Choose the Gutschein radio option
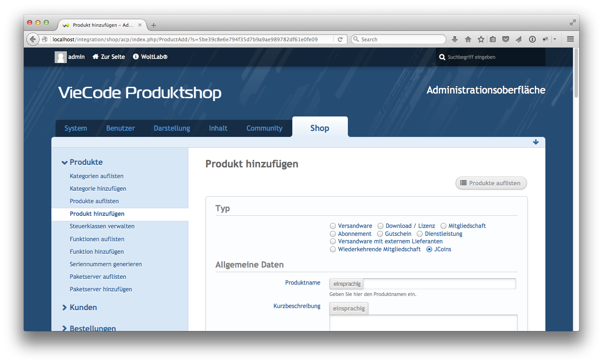 click(x=380, y=234)
